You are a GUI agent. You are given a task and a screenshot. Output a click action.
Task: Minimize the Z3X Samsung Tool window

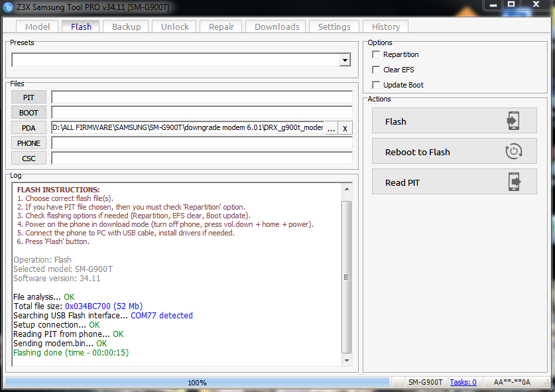(x=493, y=5)
